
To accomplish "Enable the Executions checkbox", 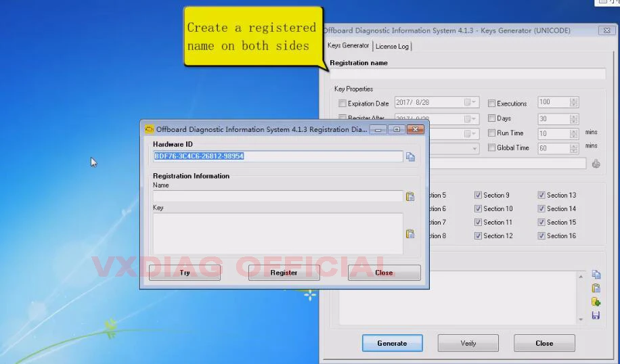I will coord(491,104).
